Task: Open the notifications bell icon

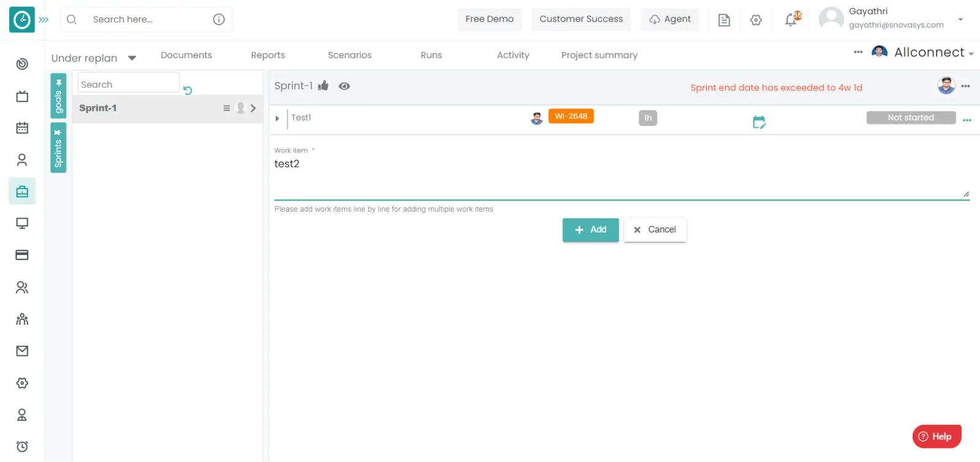Action: (x=791, y=20)
